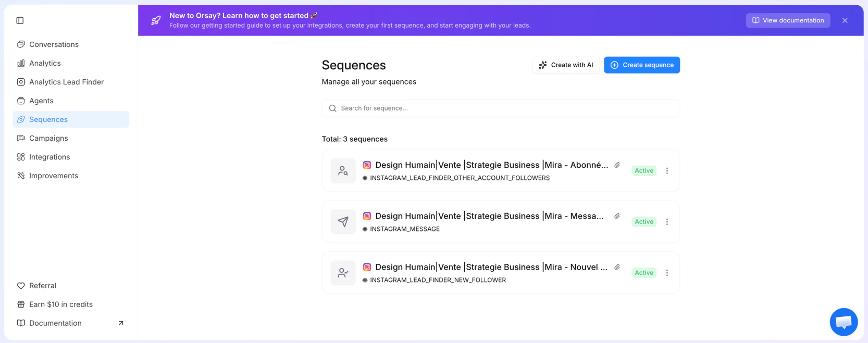This screenshot has width=868, height=343.
Task: Open options menu for Message sequence
Action: (667, 222)
